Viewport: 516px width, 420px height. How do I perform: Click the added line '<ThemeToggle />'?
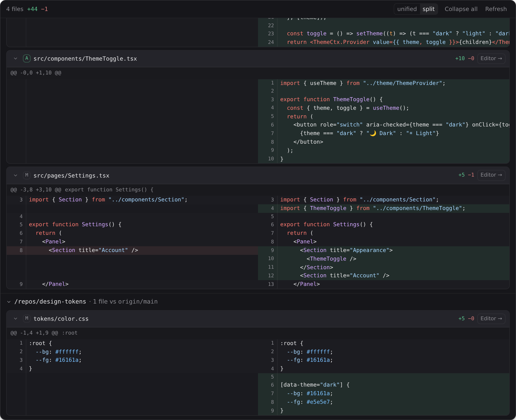[384, 259]
